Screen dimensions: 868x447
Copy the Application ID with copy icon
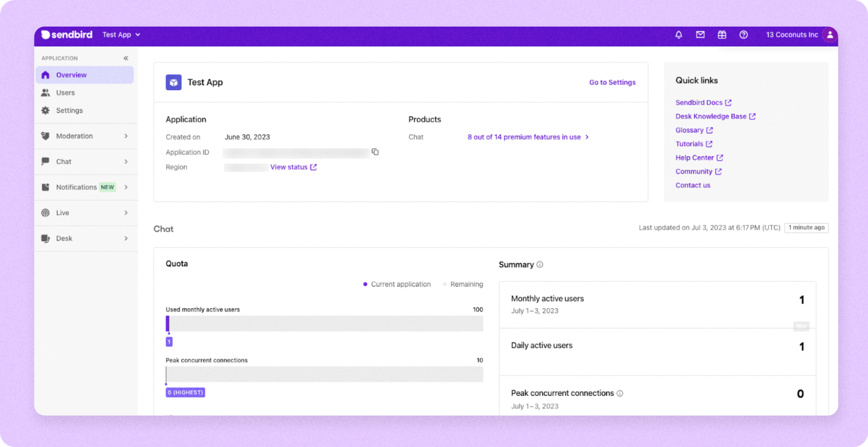pyautogui.click(x=375, y=152)
